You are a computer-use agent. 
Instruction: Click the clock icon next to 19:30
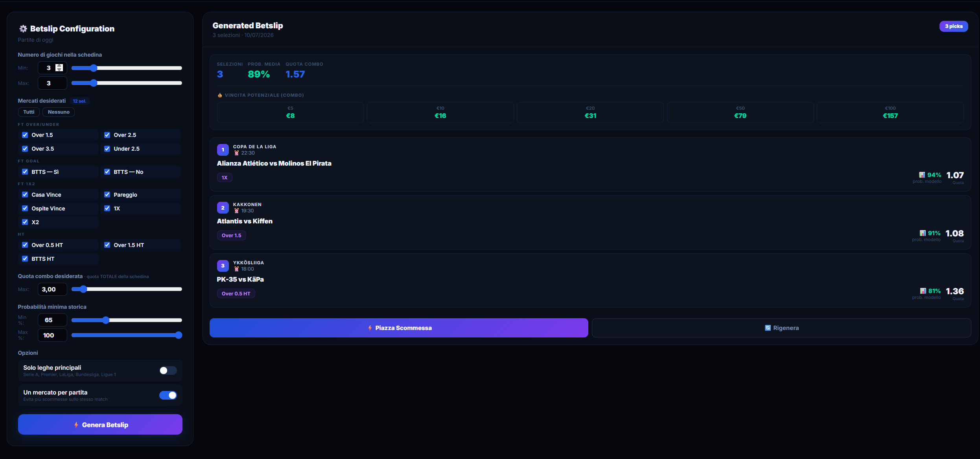tap(236, 211)
